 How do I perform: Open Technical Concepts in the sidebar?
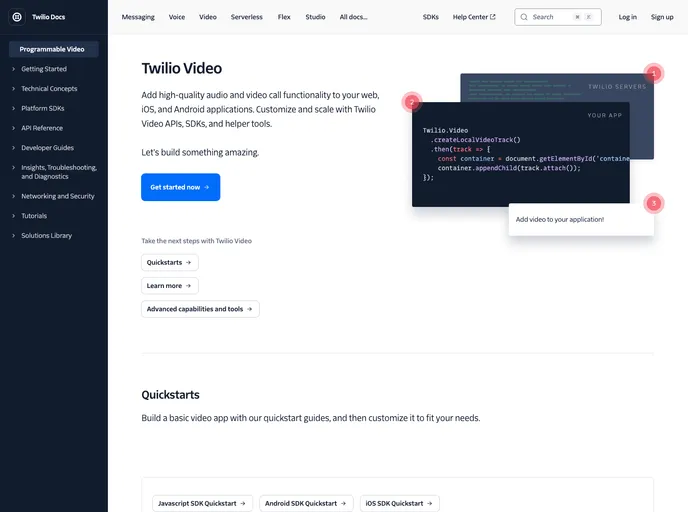[x=49, y=89]
